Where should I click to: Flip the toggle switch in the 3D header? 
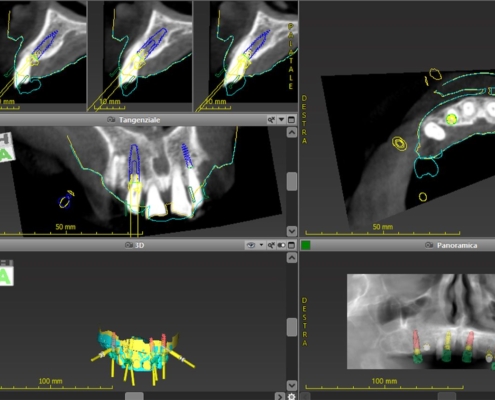281,245
